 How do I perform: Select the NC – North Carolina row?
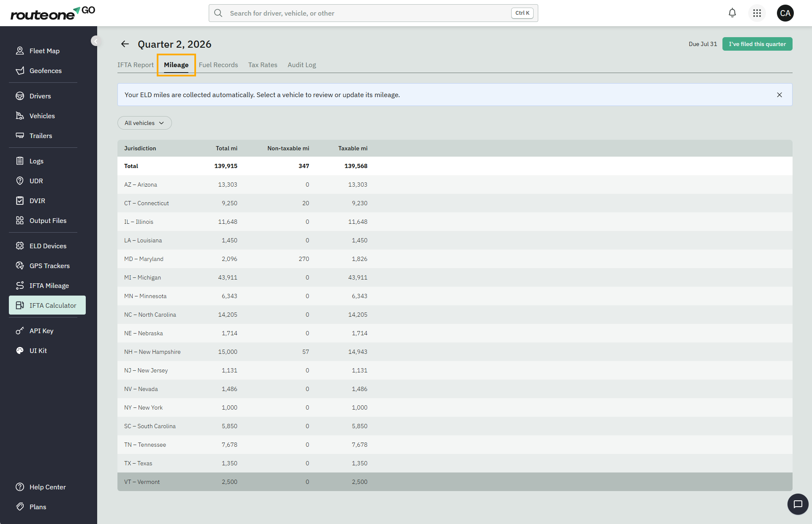click(x=455, y=315)
